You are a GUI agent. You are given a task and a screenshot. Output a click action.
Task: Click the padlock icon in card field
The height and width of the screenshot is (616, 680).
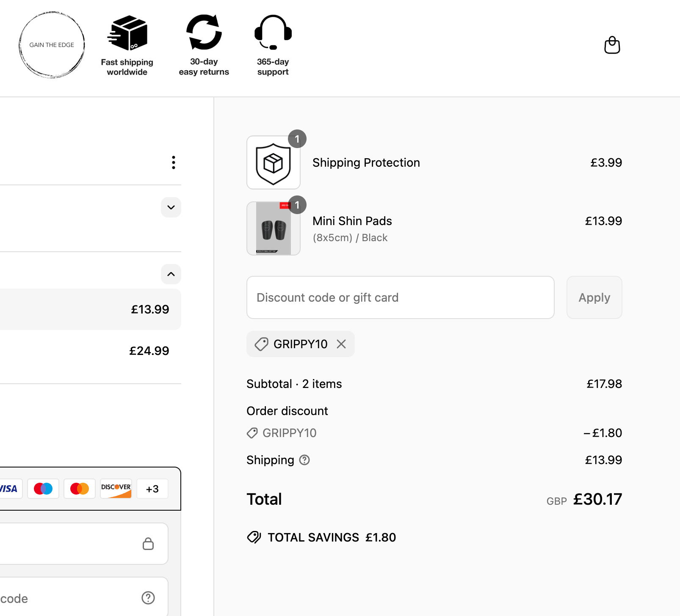click(148, 544)
